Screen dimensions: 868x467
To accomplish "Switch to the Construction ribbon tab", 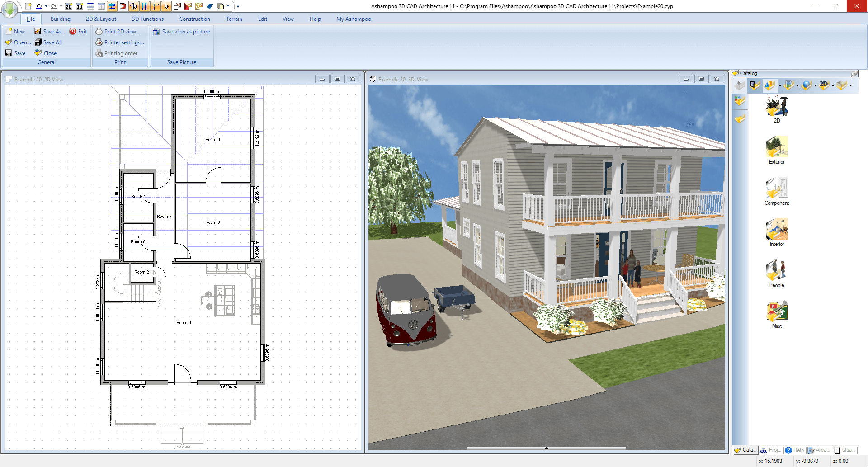I will 194,19.
